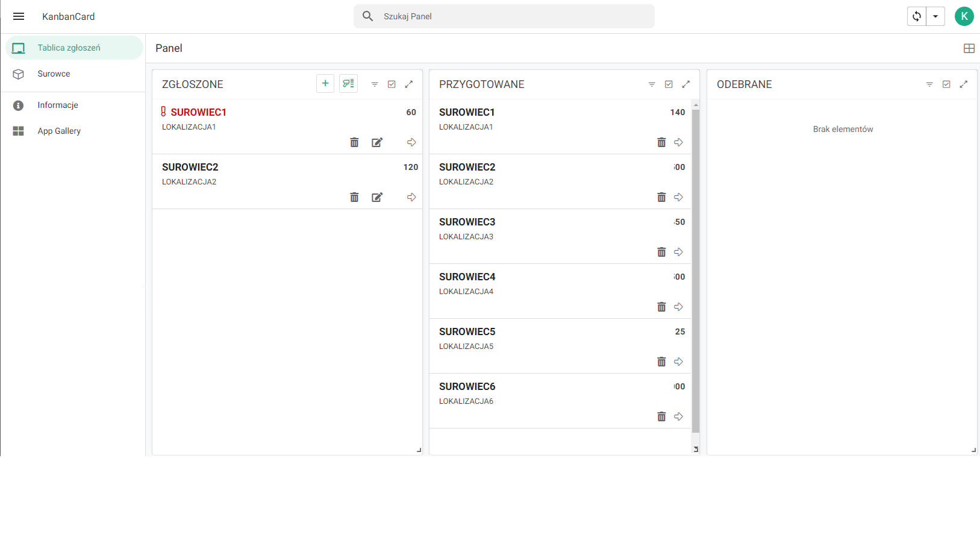Click the Informacje sidebar link
980x534 pixels.
tap(58, 105)
